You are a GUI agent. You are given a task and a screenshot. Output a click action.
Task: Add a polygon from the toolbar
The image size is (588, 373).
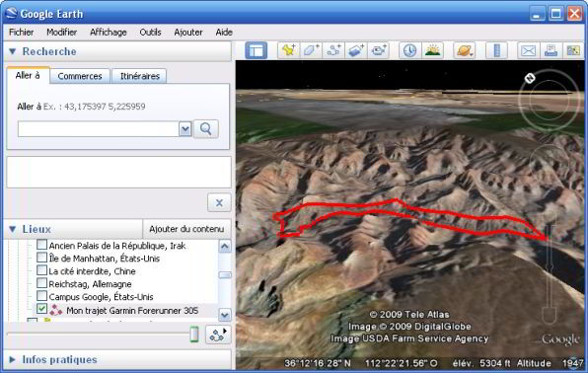pos(311,50)
